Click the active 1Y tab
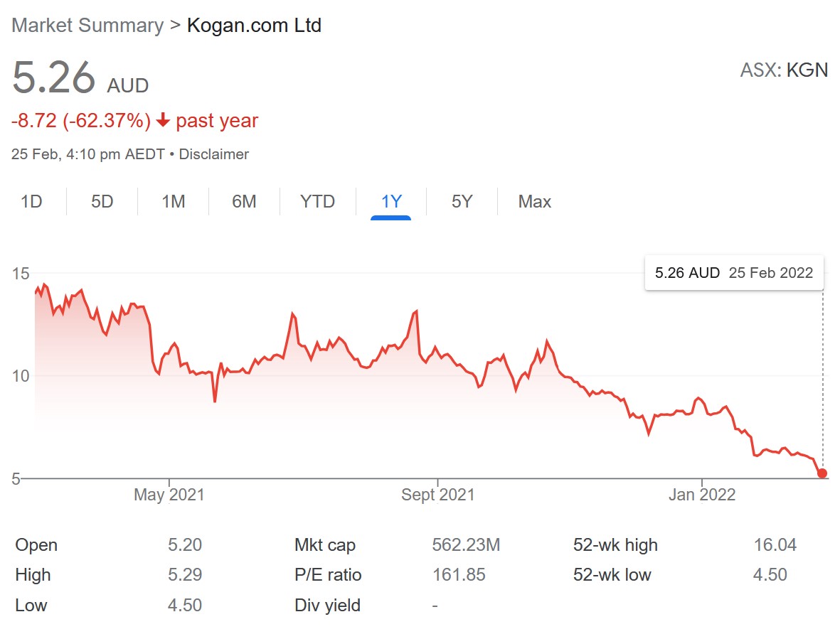 coord(391,202)
